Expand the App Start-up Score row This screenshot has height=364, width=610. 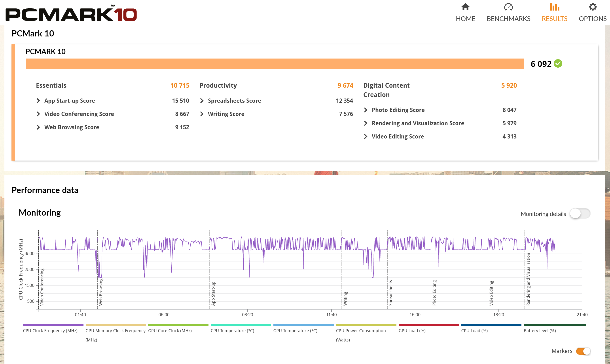[38, 100]
